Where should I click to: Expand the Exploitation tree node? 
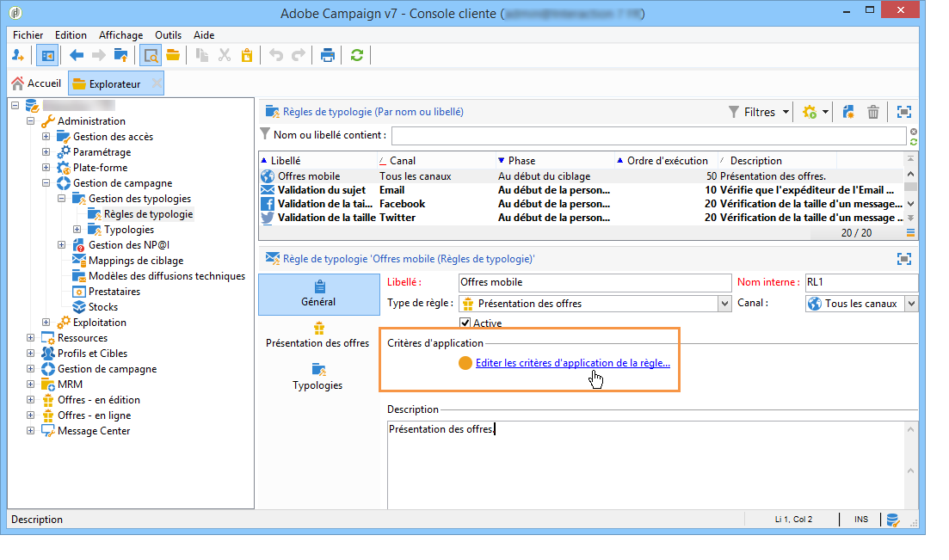(x=46, y=322)
